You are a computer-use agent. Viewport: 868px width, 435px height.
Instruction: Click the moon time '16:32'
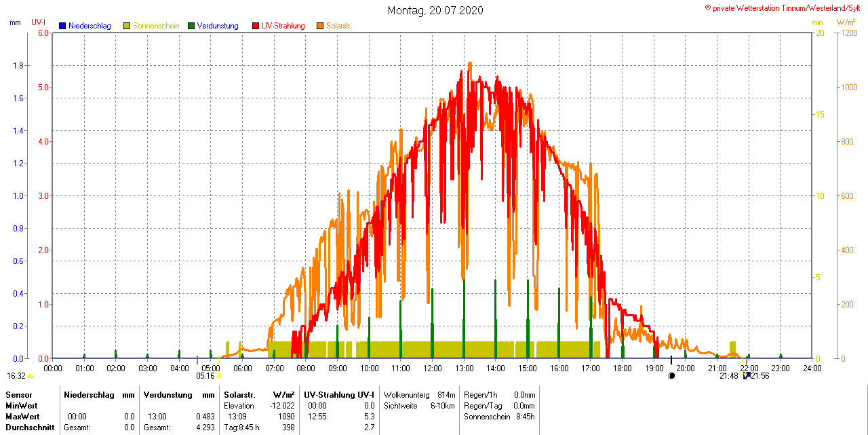coord(16,376)
